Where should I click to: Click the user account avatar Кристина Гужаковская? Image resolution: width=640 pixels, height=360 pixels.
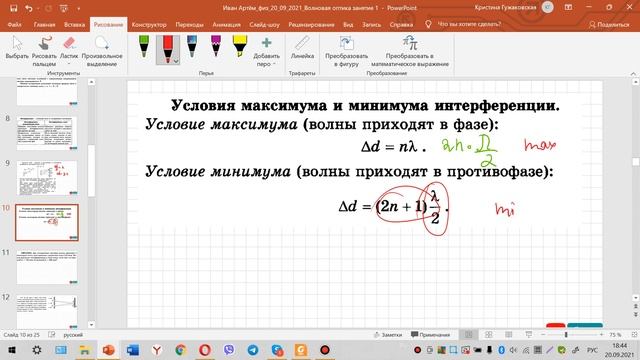(x=547, y=7)
